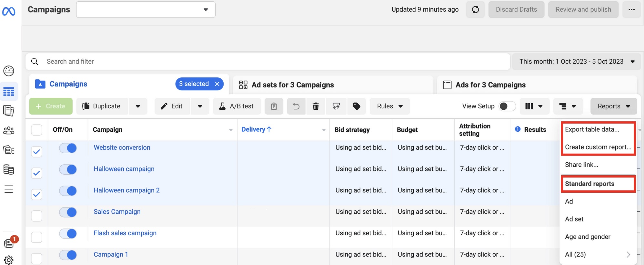Turn off the Sales Campaign toggle
This screenshot has width=644, height=265.
tap(68, 212)
